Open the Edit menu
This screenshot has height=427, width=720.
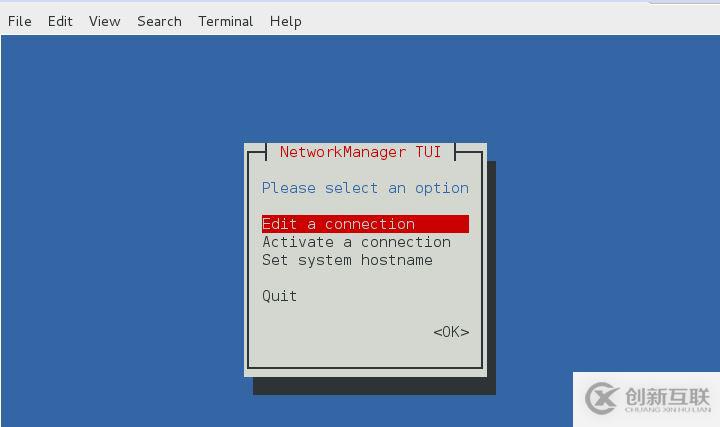point(61,21)
